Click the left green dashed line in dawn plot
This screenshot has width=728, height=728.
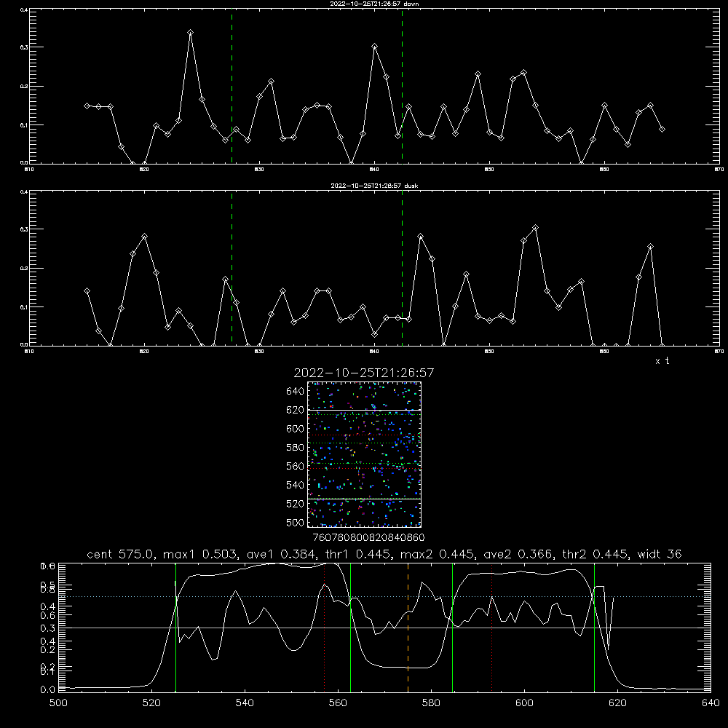tap(232, 87)
